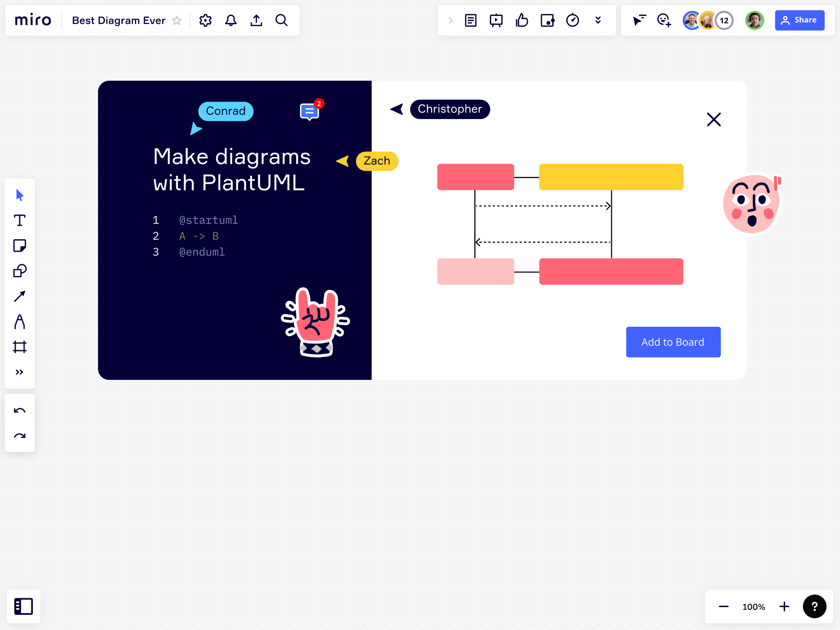This screenshot has width=840, height=630.
Task: Open the timer tool
Action: point(572,20)
